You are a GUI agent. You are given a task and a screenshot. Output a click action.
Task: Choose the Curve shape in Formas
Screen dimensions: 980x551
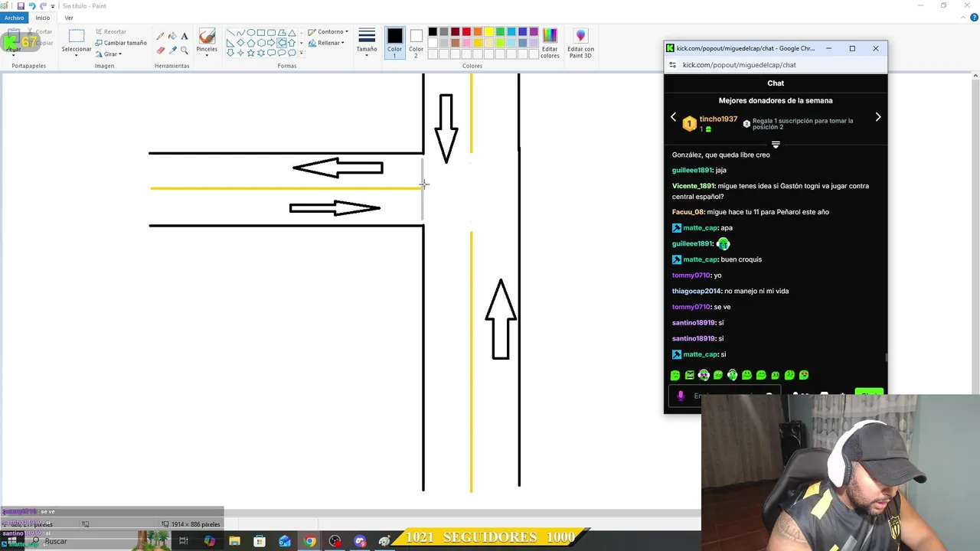pos(240,33)
